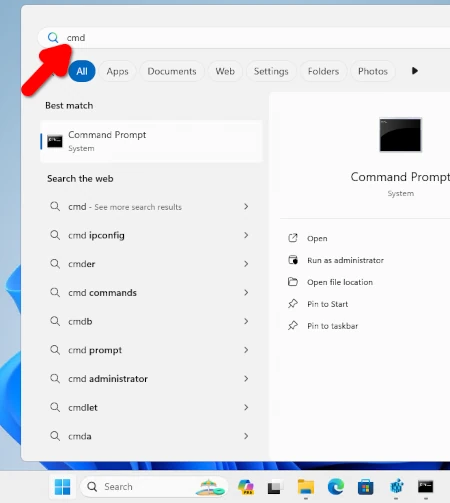
Task: Choose Pin to taskbar
Action: click(x=333, y=326)
